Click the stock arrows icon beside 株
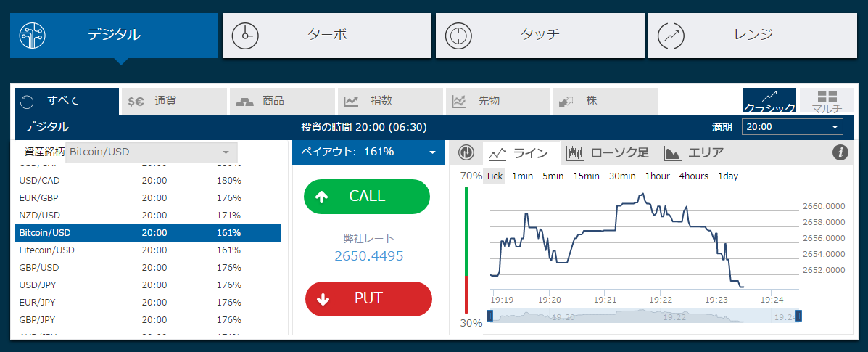Viewport: 868px width, 352px height. pos(566,102)
